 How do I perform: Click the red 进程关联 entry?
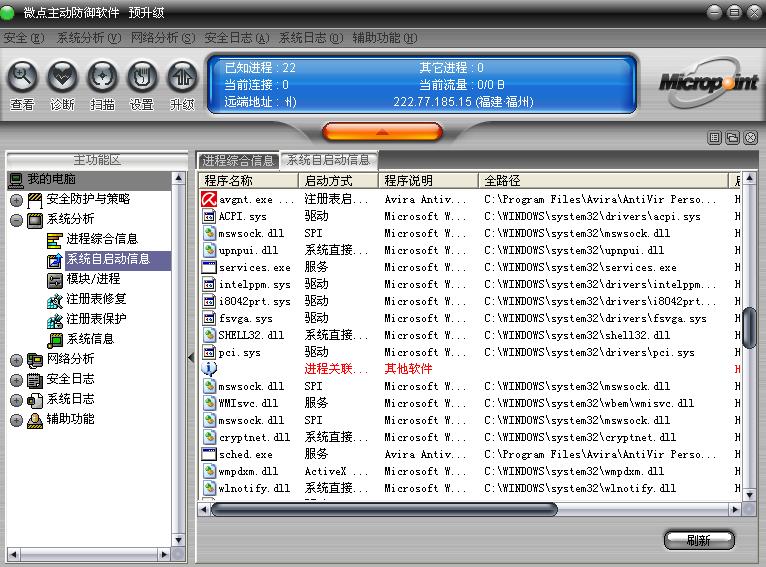tap(336, 369)
